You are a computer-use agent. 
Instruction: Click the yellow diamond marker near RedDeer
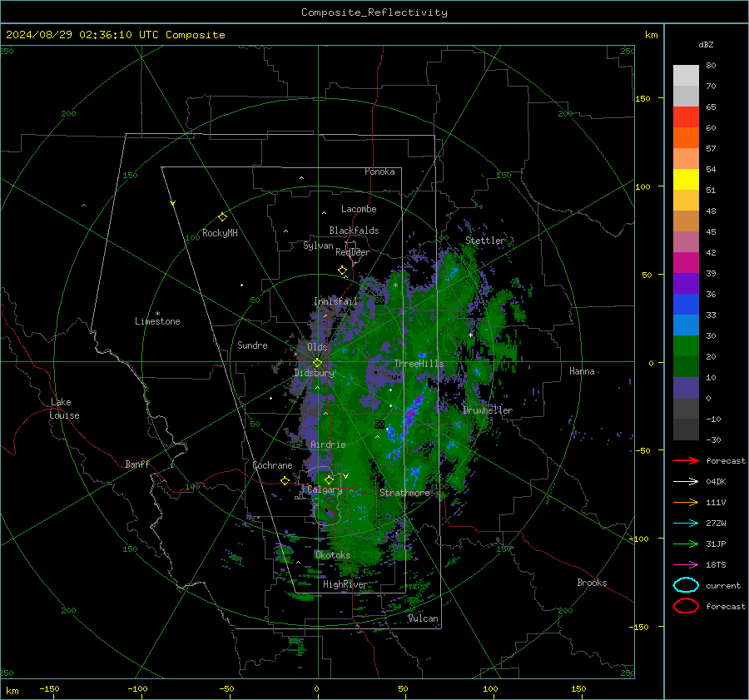pyautogui.click(x=342, y=271)
